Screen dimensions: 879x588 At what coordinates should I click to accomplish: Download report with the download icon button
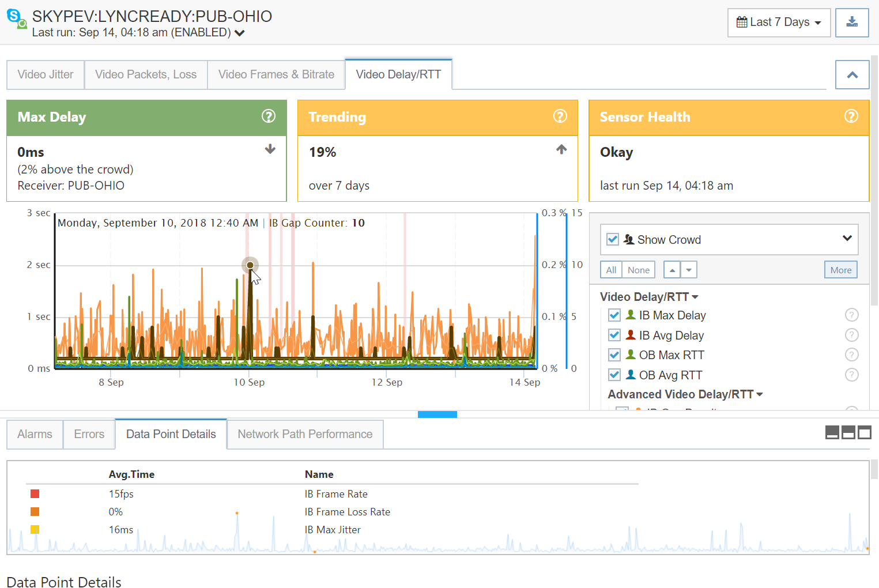[x=852, y=22]
